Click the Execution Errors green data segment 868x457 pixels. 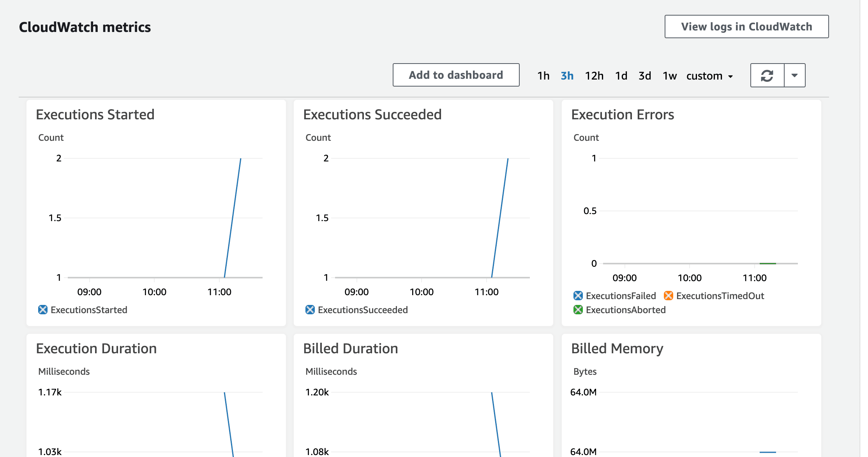pyautogui.click(x=768, y=264)
